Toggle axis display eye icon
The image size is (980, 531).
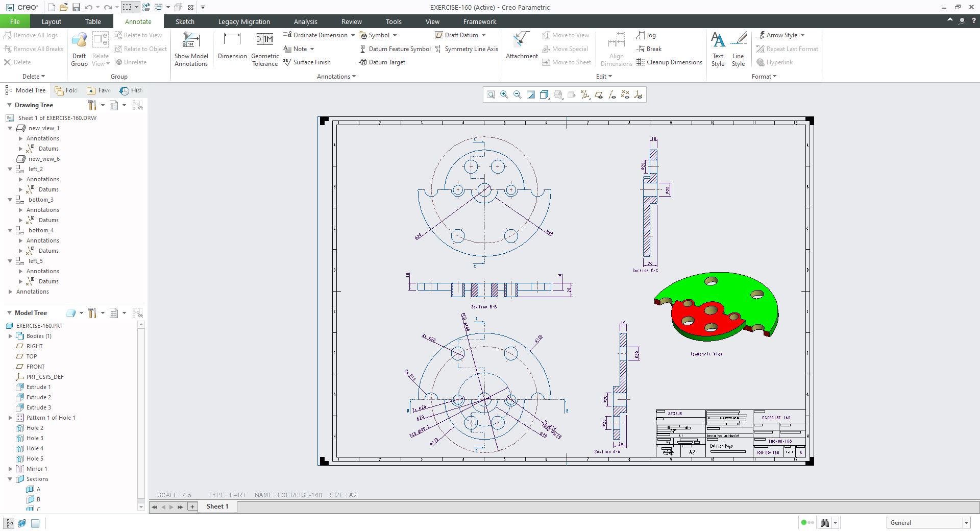[x=612, y=95]
